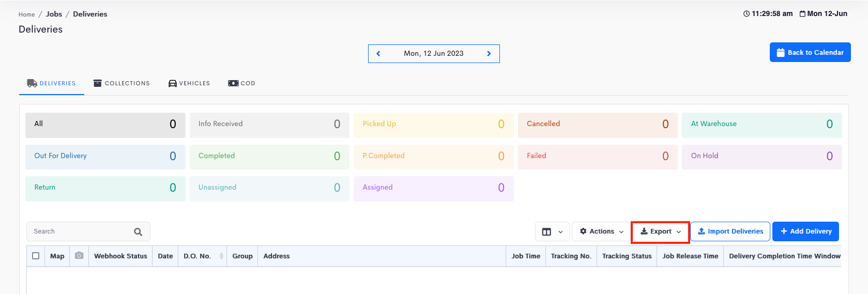Sort by the D.O. No. arrows
This screenshot has width=868, height=294.
[x=221, y=256]
